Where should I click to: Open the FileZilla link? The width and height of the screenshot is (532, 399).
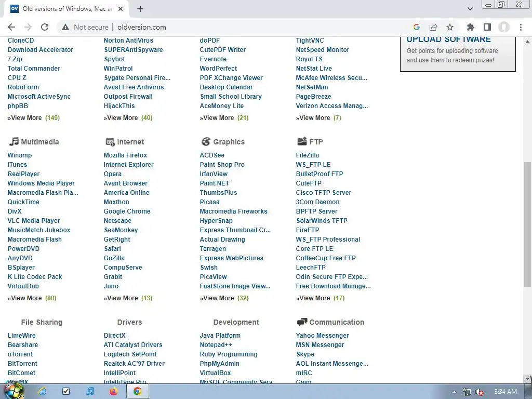click(308, 155)
